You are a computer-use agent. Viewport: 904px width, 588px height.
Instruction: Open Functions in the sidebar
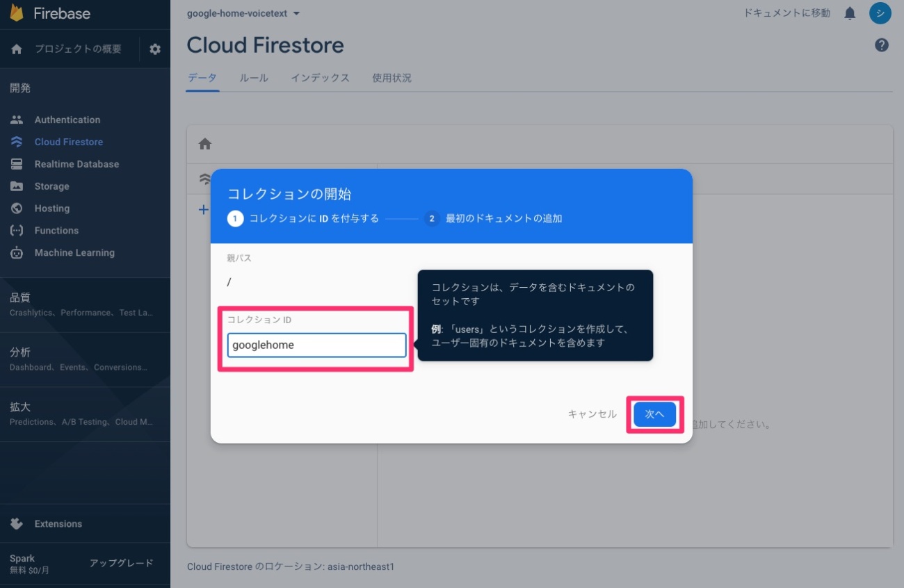(56, 231)
